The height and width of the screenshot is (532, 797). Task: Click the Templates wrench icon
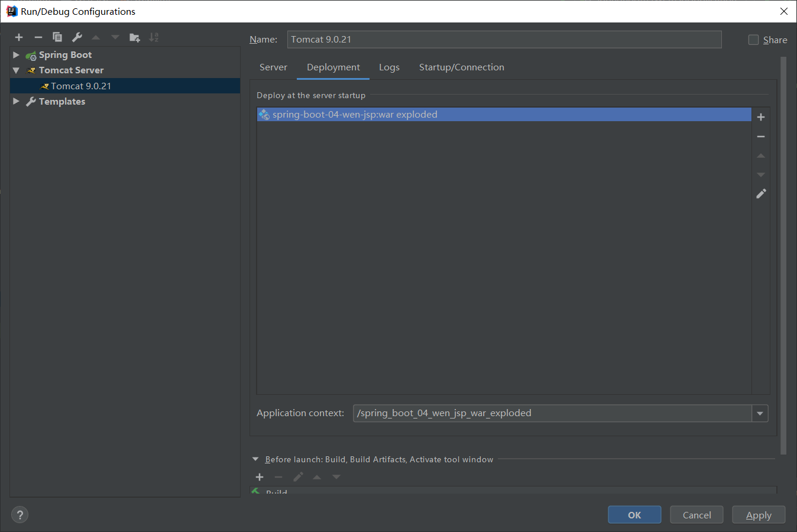tap(31, 102)
